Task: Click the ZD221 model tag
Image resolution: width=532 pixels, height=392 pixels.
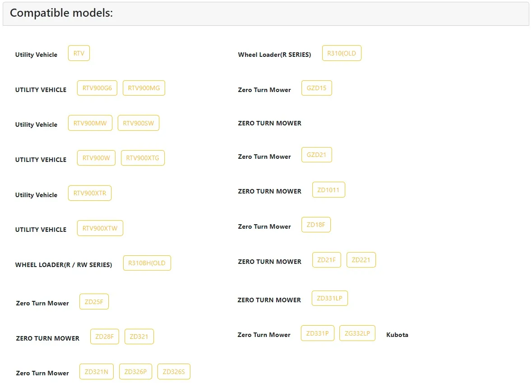Action: (x=361, y=260)
